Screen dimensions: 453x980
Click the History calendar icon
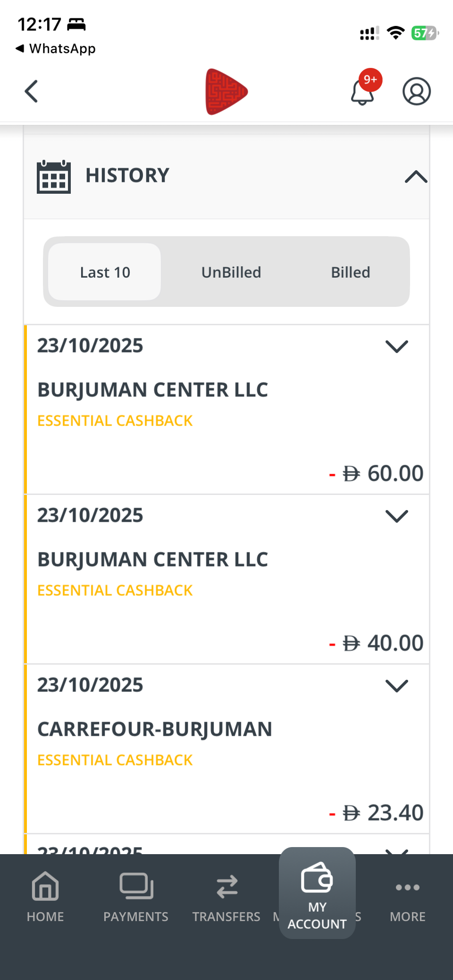click(54, 177)
